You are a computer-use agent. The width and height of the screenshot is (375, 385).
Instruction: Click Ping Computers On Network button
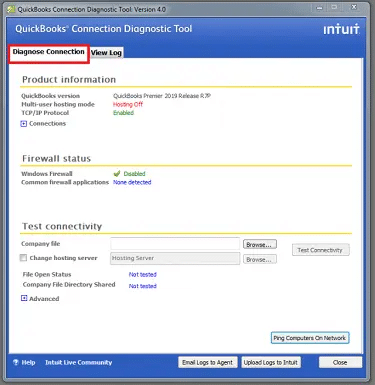310,338
